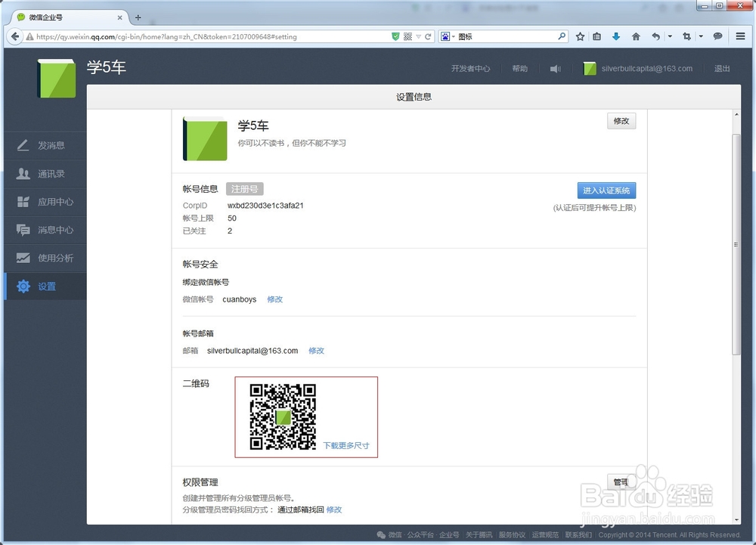
Task: Click 下载更多尺寸 link
Action: [x=346, y=445]
